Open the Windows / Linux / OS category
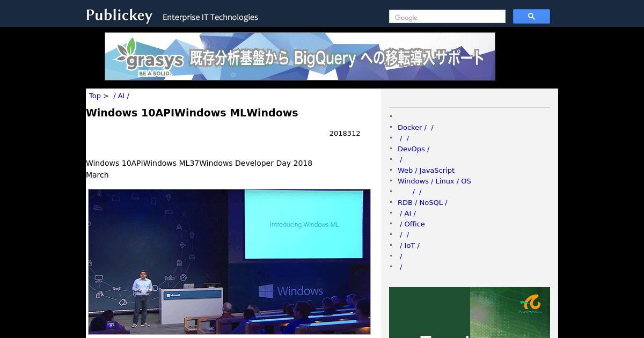 (434, 181)
